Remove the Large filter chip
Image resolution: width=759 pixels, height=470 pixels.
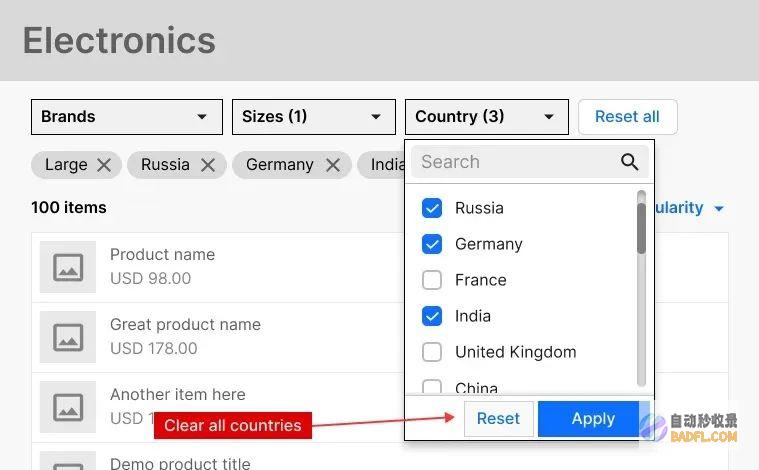tap(104, 165)
